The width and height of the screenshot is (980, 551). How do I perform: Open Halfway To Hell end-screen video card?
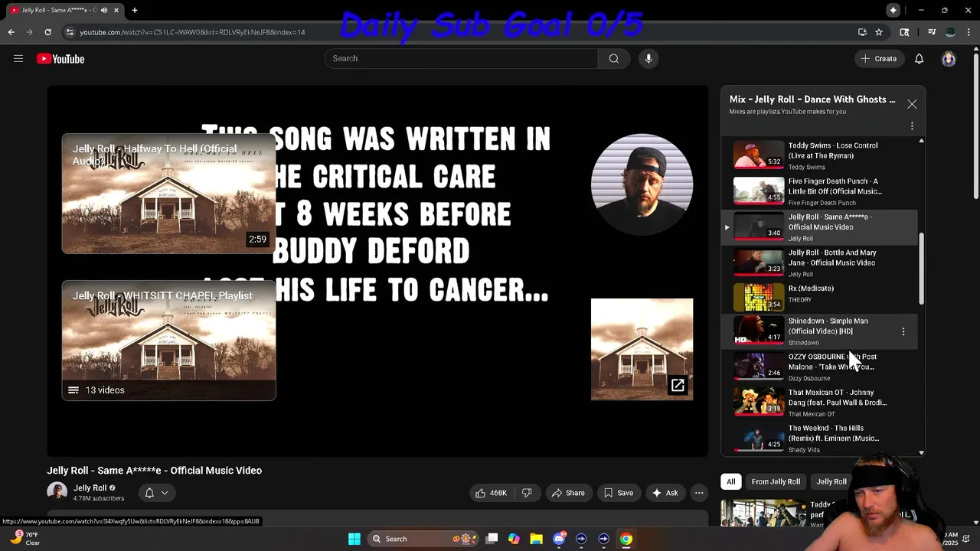click(x=168, y=194)
